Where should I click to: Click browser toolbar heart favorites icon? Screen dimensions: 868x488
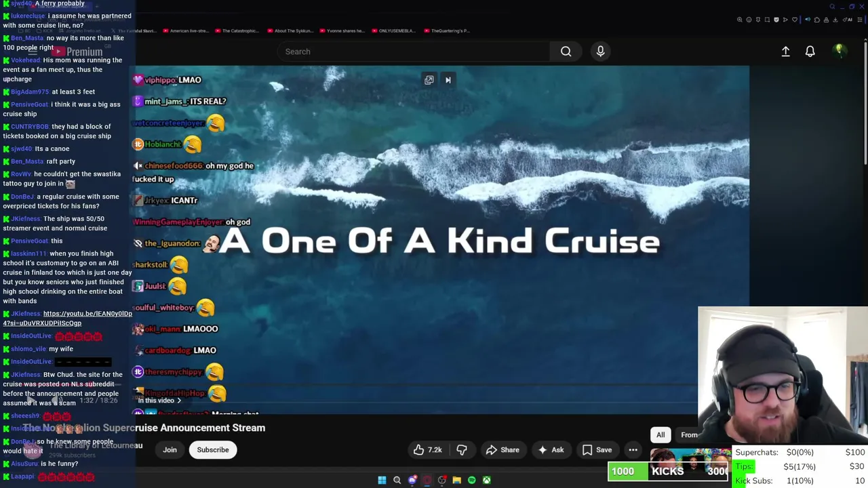point(795,20)
